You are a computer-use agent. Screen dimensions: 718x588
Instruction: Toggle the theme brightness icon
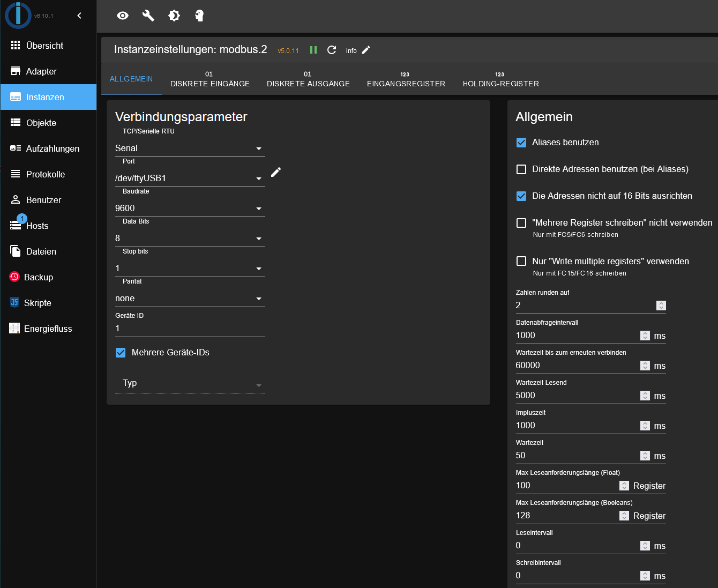pos(174,16)
